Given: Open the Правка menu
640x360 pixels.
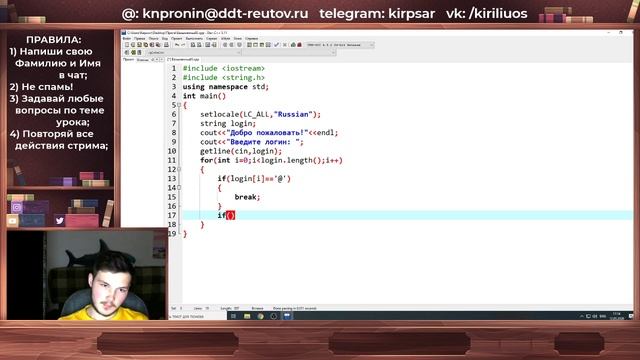Looking at the screenshot, I should [140, 38].
